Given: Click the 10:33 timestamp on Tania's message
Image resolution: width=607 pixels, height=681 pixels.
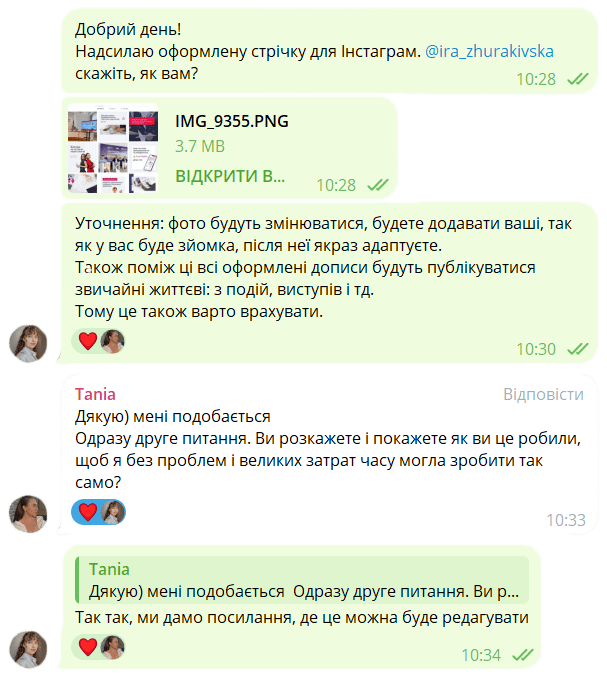Looking at the screenshot, I should (566, 520).
